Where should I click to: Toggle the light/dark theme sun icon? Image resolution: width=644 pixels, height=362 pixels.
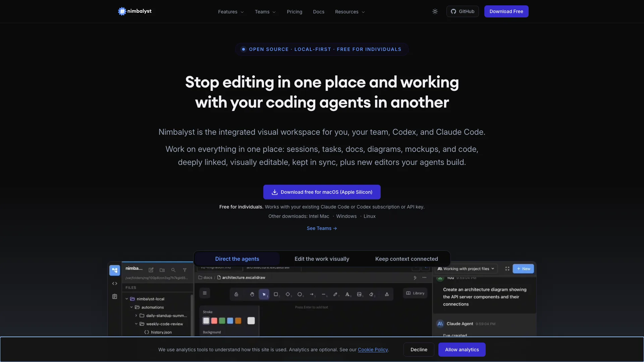pyautogui.click(x=435, y=11)
